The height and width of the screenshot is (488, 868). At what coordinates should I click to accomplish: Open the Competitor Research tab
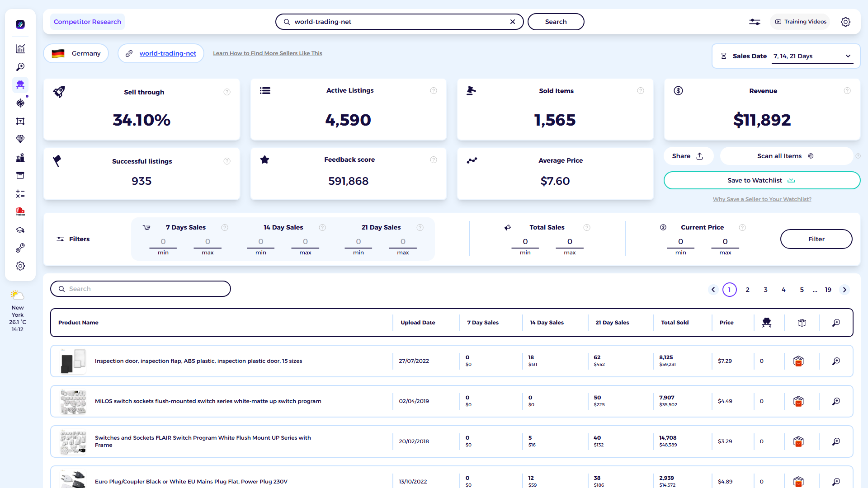87,22
